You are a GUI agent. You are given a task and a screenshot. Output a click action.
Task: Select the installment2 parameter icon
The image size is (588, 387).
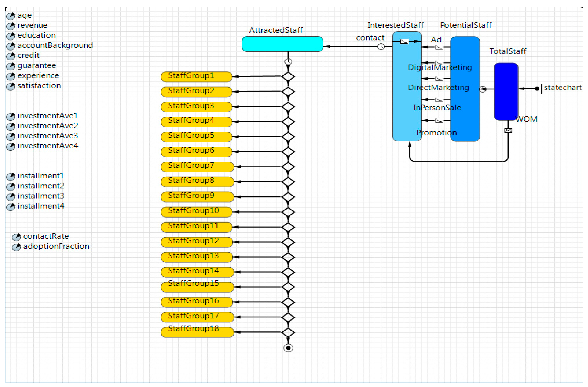click(10, 187)
